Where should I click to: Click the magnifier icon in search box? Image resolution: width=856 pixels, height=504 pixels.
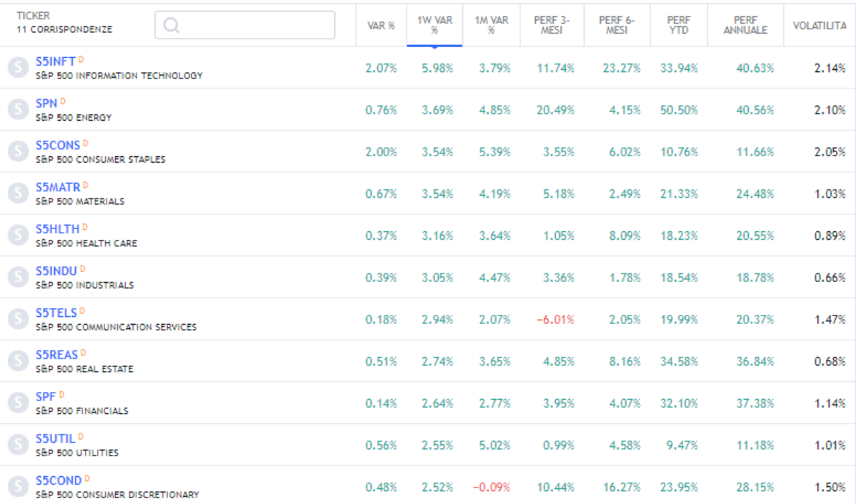(171, 25)
